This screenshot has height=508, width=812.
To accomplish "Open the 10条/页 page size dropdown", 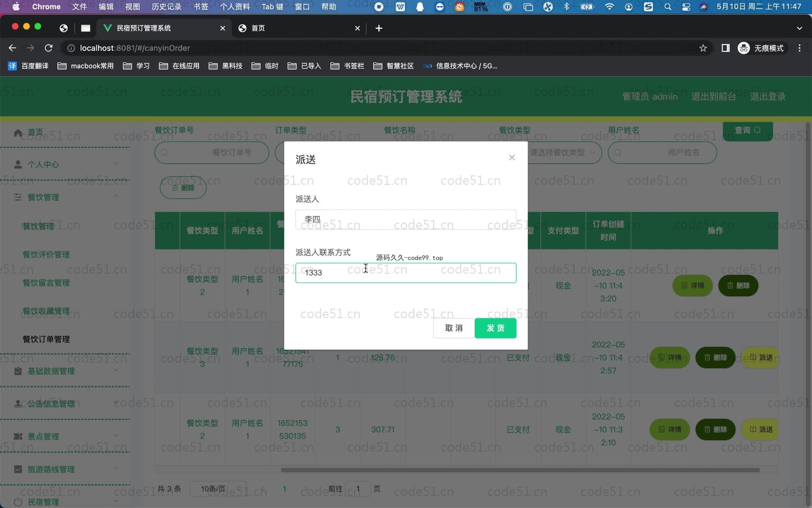I will click(x=218, y=489).
